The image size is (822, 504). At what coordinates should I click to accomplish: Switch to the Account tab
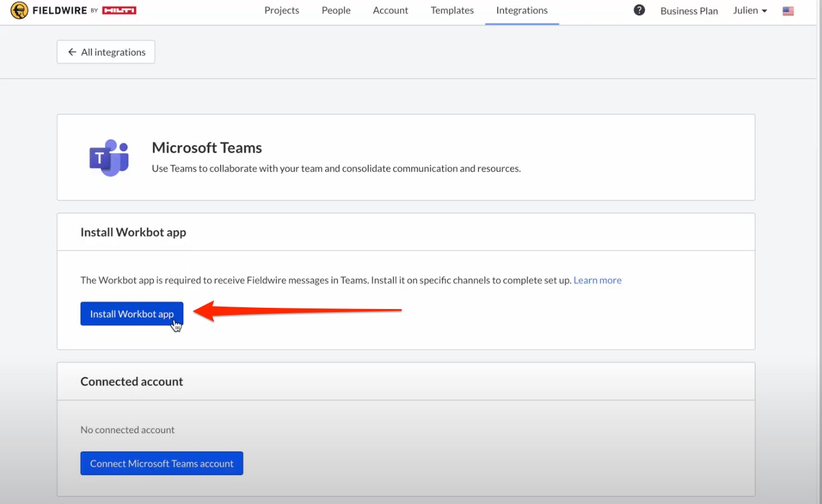click(390, 10)
